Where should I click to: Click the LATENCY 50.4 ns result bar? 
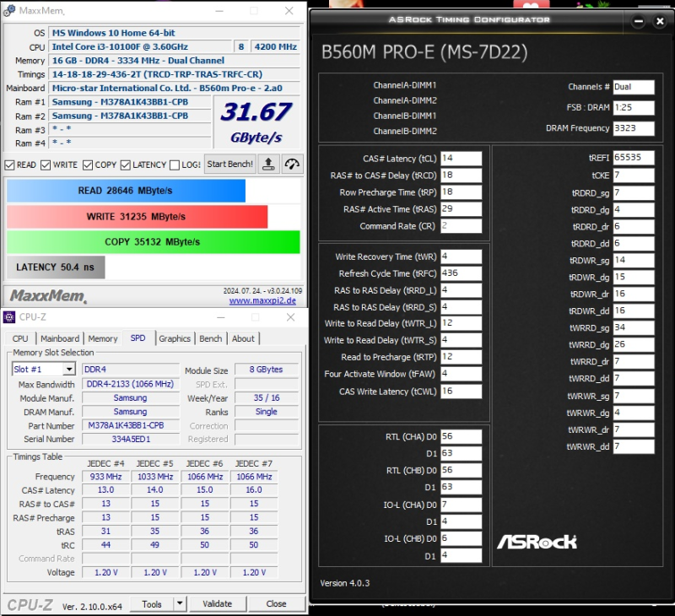click(56, 267)
